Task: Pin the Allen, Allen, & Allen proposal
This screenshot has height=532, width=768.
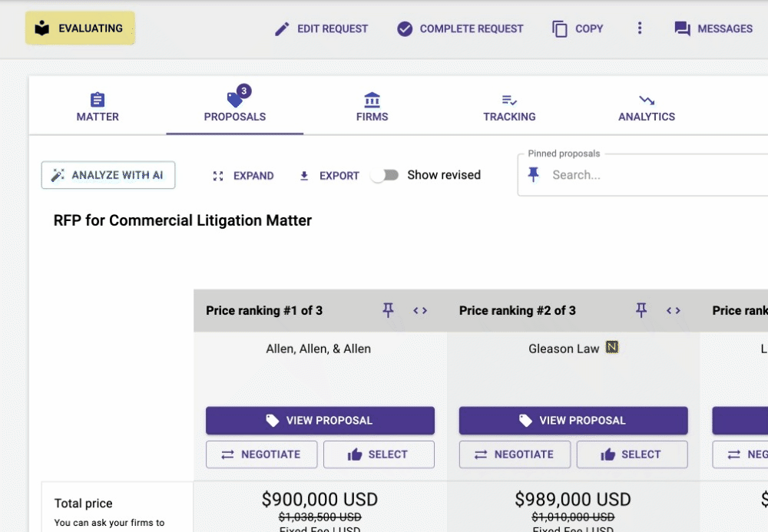Action: [388, 310]
